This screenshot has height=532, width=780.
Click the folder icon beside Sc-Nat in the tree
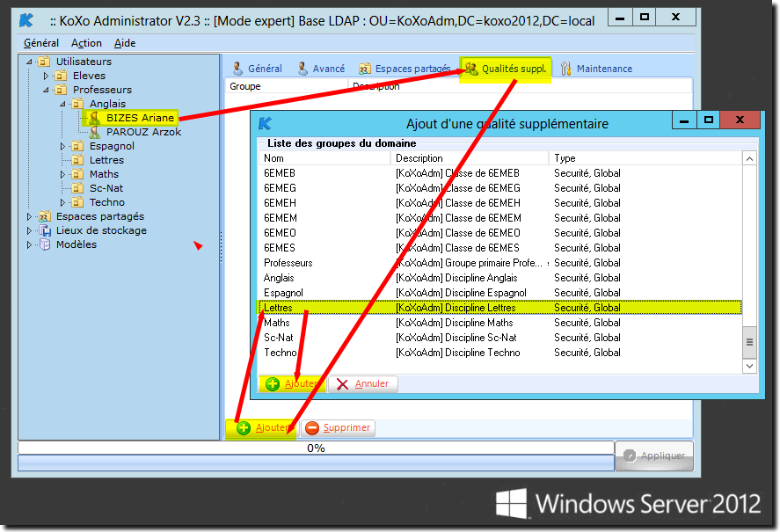(77, 188)
